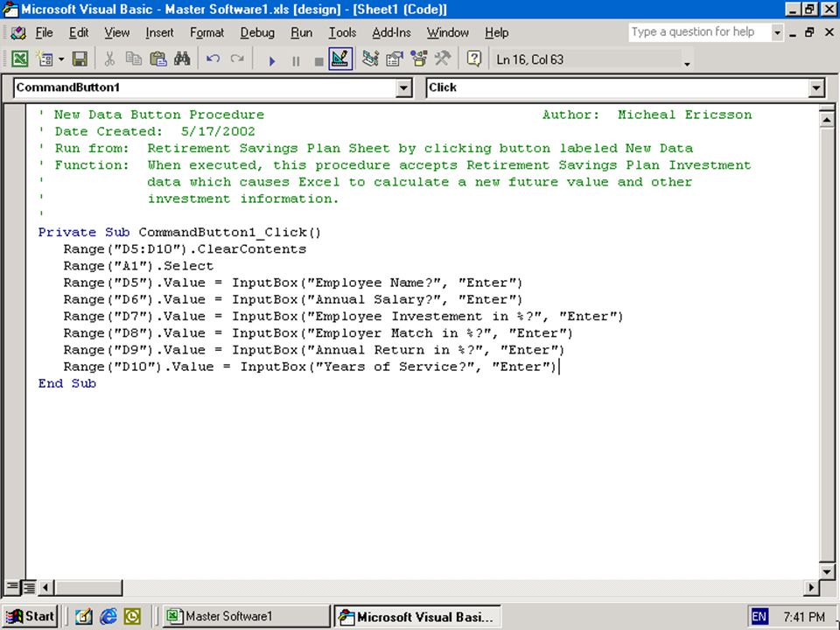840x630 pixels.
Task: Click the Windows Start button
Action: [31, 616]
